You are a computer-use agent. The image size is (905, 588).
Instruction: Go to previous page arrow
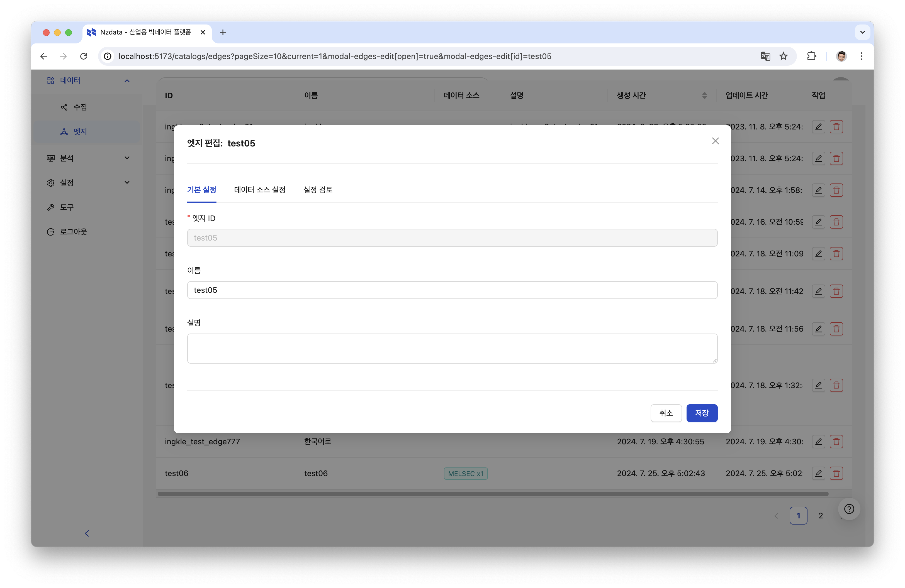coord(776,515)
